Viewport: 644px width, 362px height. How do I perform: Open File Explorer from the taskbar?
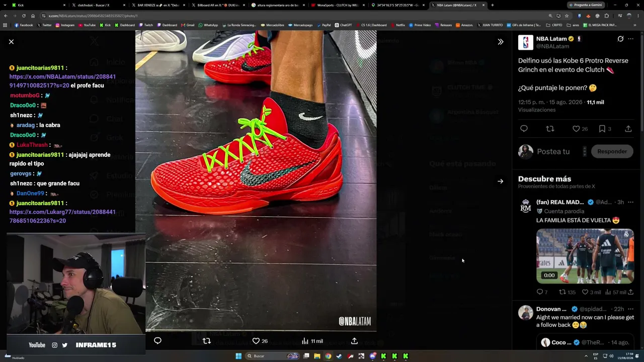click(317, 356)
